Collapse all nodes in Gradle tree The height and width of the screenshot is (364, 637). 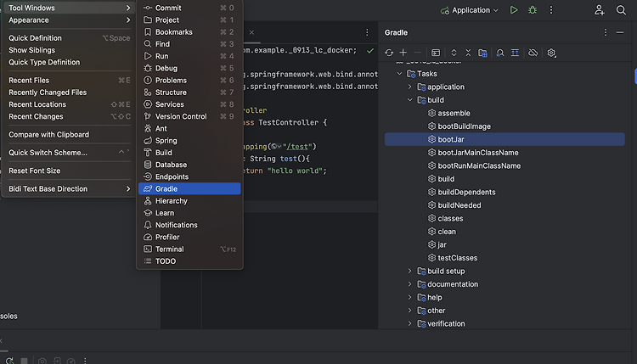[x=468, y=53]
